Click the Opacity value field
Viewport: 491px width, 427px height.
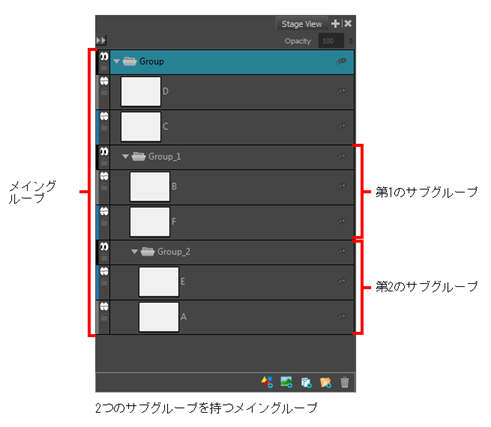click(331, 41)
